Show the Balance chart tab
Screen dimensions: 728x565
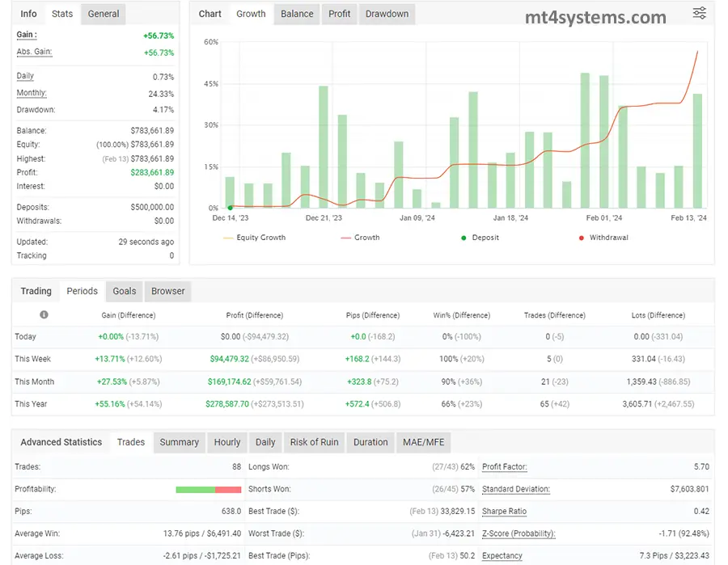(x=297, y=14)
